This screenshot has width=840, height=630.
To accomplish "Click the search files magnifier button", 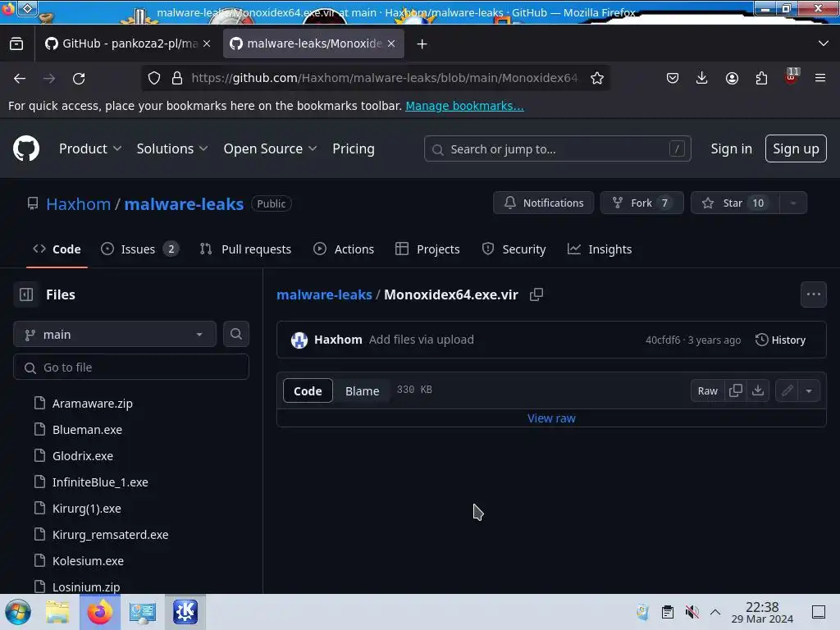I will (236, 335).
